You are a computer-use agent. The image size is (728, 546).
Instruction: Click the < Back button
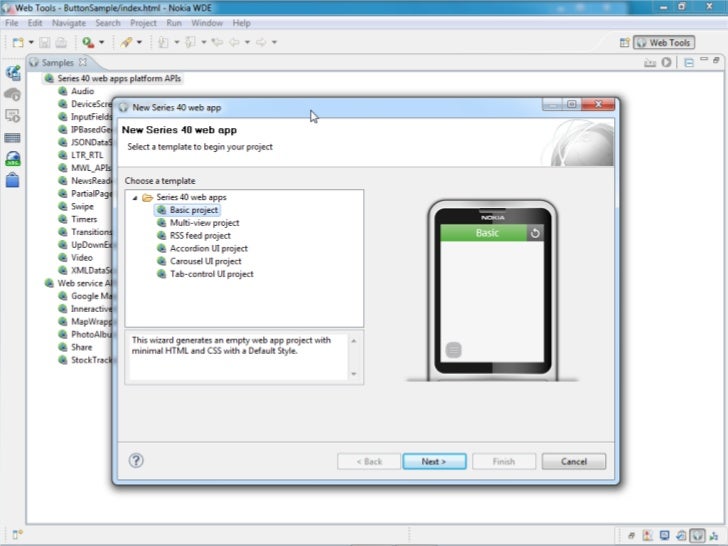369,462
